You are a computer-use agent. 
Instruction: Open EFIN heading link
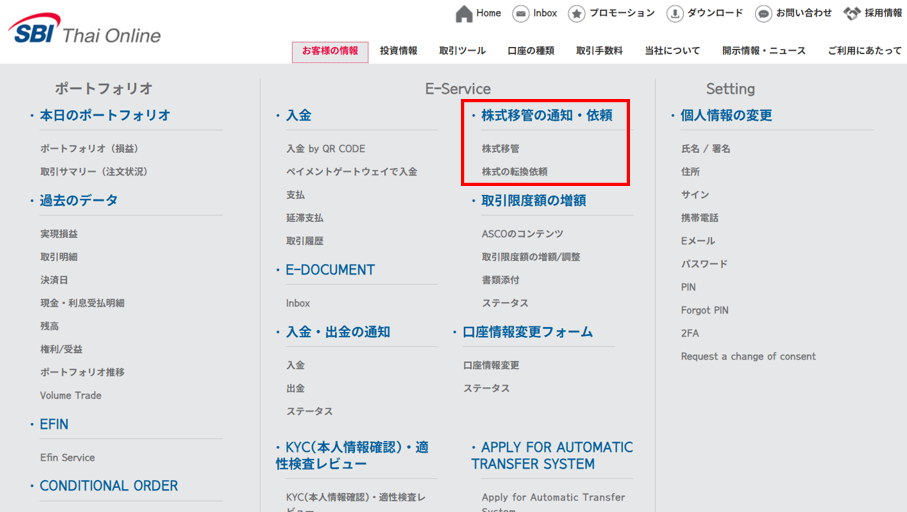[x=54, y=424]
